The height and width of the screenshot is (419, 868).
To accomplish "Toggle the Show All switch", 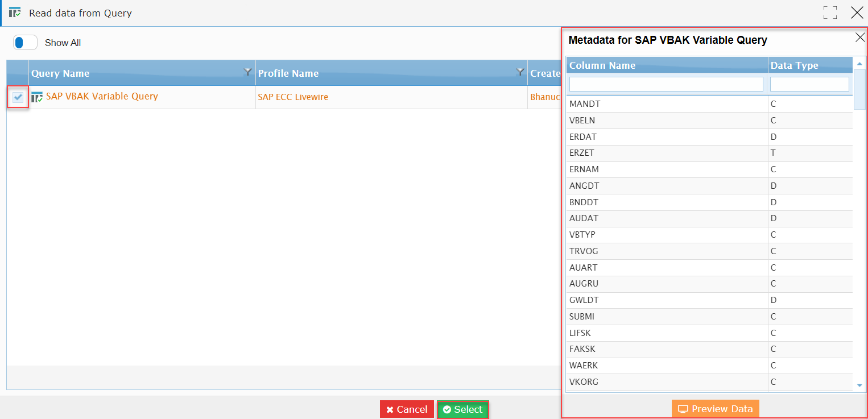I will click(25, 43).
